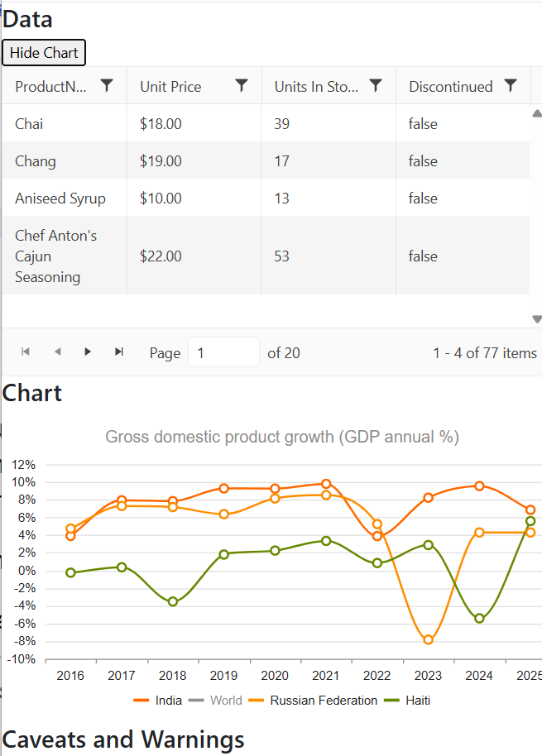Open the Discontinued column filter menu
542x756 pixels.
(x=511, y=86)
